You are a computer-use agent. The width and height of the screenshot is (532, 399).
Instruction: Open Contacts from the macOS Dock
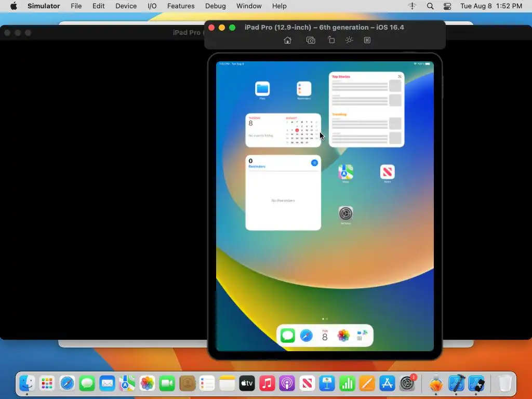187,383
